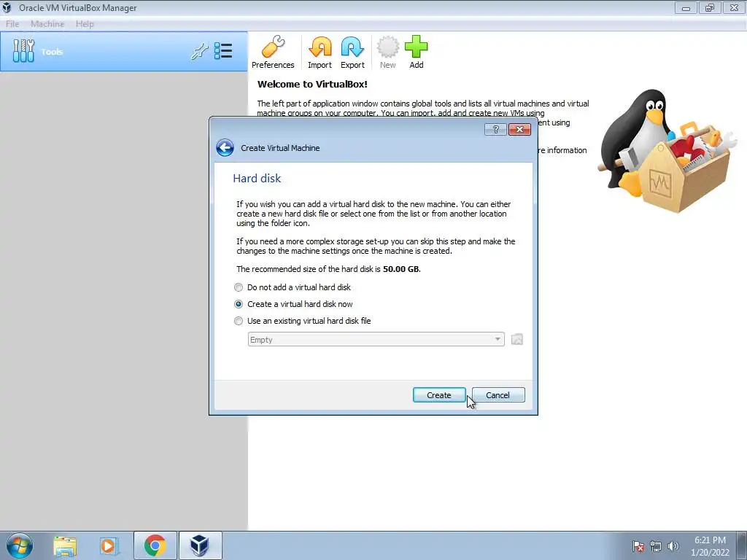Click the Import appliance icon
The height and width of the screenshot is (560, 747).
pos(320,52)
